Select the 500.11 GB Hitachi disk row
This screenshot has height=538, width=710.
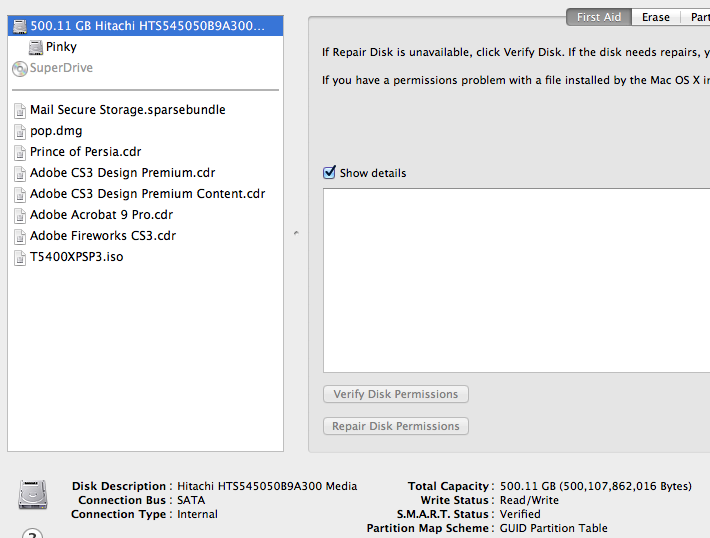pyautogui.click(x=145, y=26)
